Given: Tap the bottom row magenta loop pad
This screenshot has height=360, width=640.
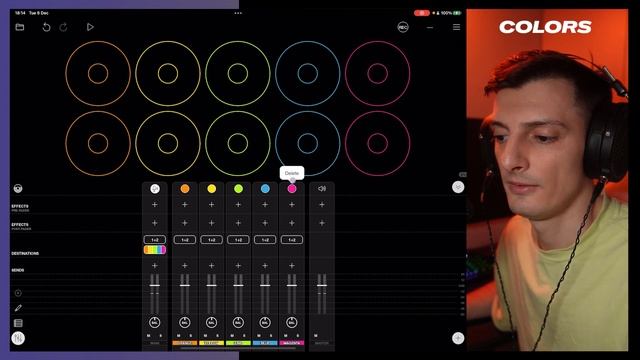Looking at the screenshot, I should click(378, 144).
